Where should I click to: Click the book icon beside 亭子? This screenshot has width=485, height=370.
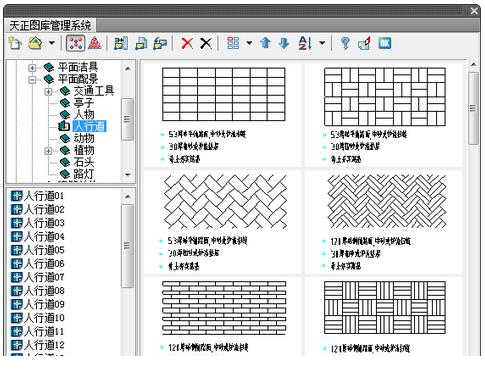[65, 103]
